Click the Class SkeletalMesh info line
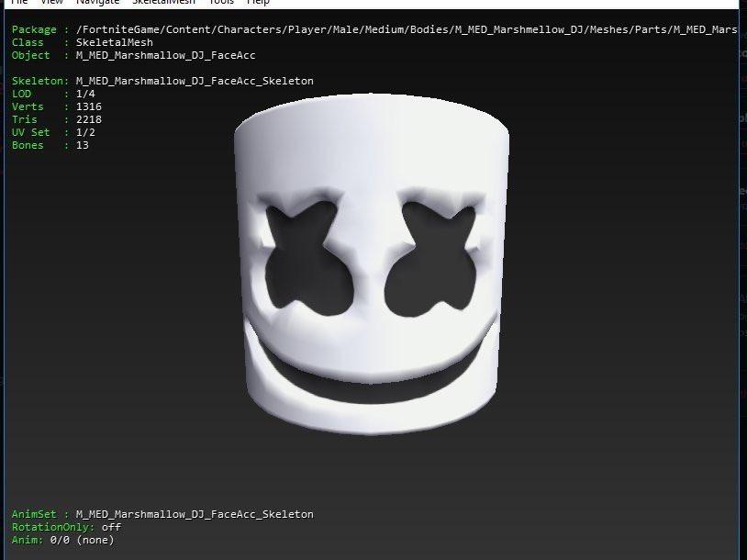The width and height of the screenshot is (747, 560). click(x=83, y=43)
